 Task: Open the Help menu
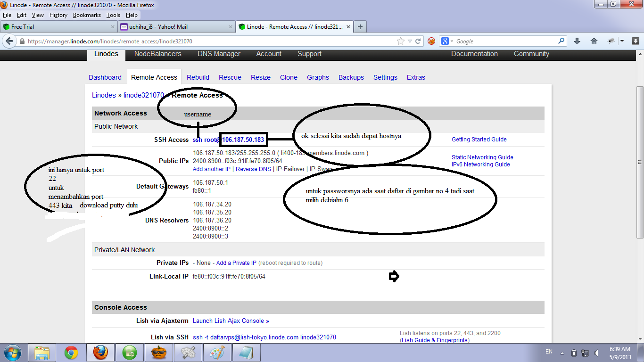pyautogui.click(x=132, y=15)
